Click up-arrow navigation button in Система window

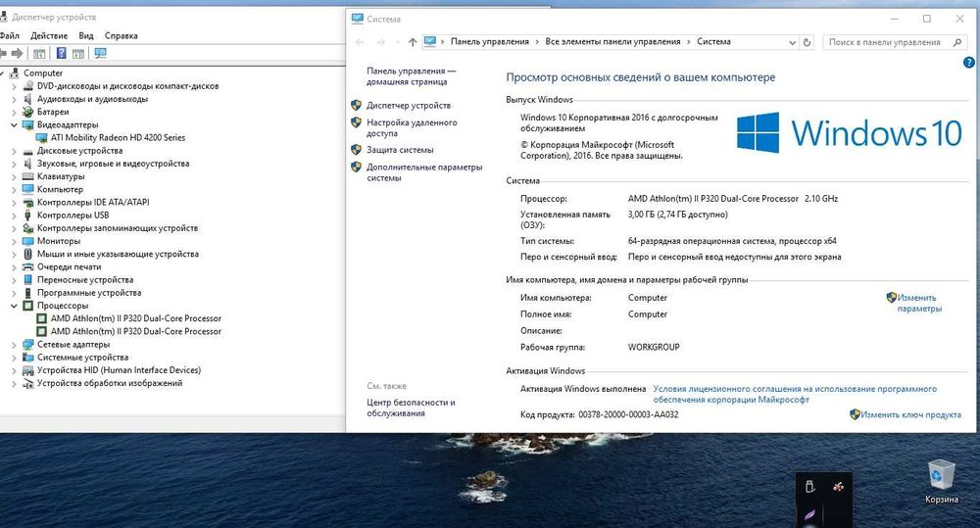(413, 42)
